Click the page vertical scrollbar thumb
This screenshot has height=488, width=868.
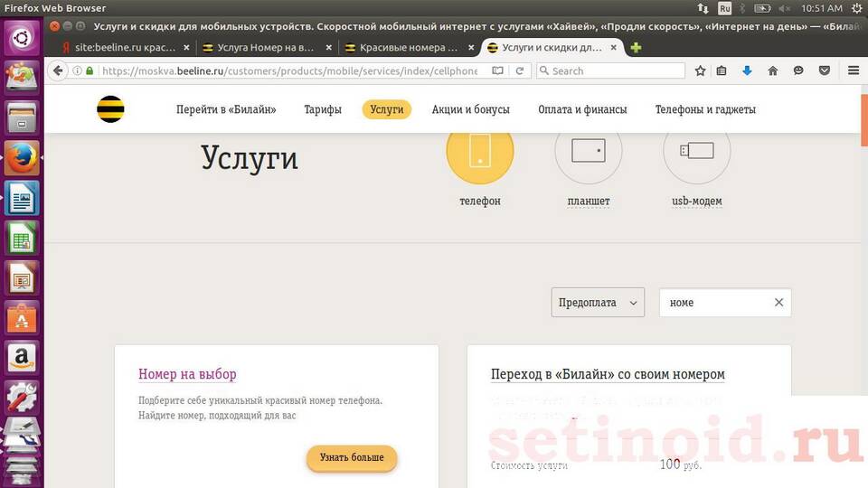tap(864, 120)
